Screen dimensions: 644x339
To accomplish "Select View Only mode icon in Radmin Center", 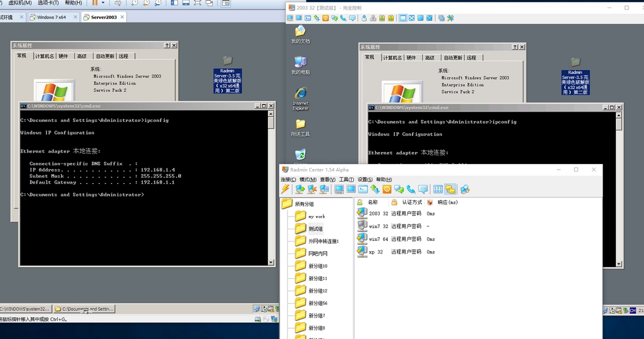I will tap(351, 189).
